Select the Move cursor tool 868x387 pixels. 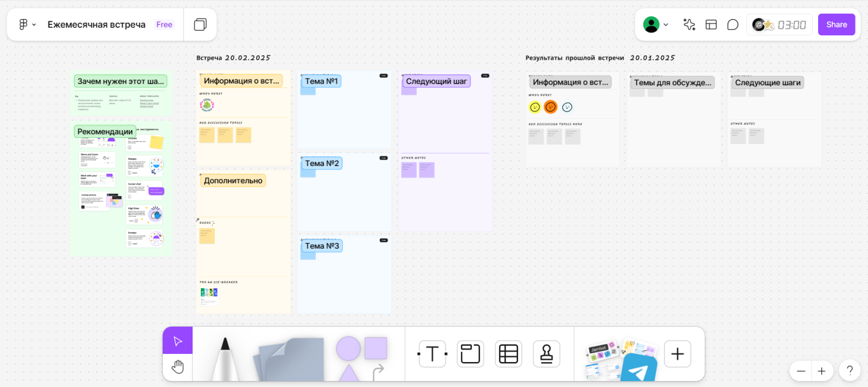click(x=177, y=340)
